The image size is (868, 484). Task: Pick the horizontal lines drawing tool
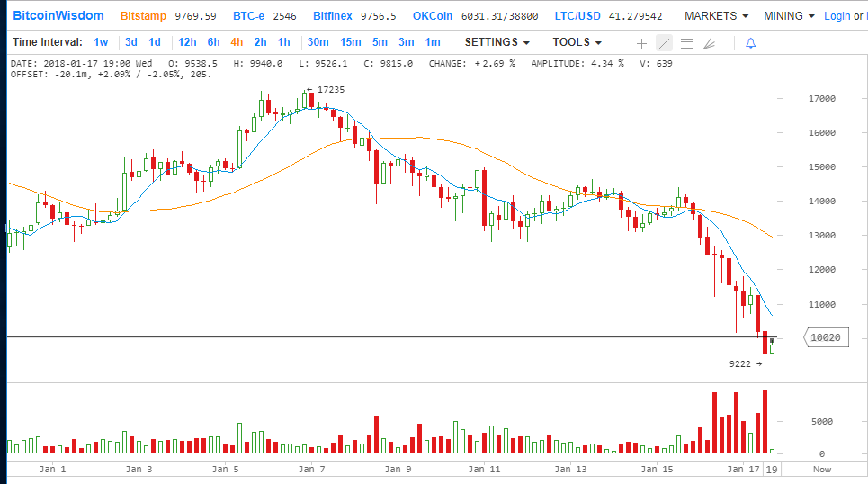(686, 43)
